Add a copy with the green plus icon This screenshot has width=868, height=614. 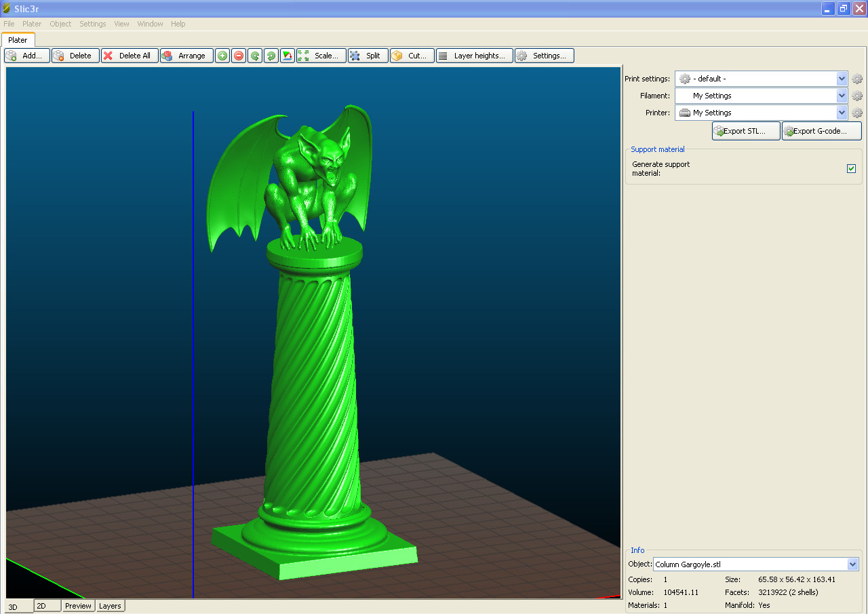(x=222, y=56)
